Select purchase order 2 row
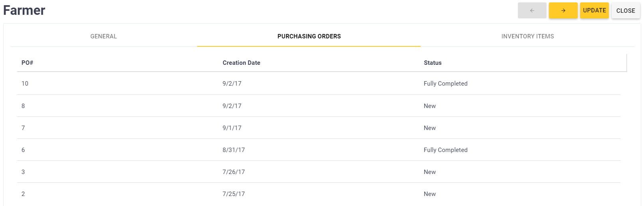644x206 pixels. point(23,194)
